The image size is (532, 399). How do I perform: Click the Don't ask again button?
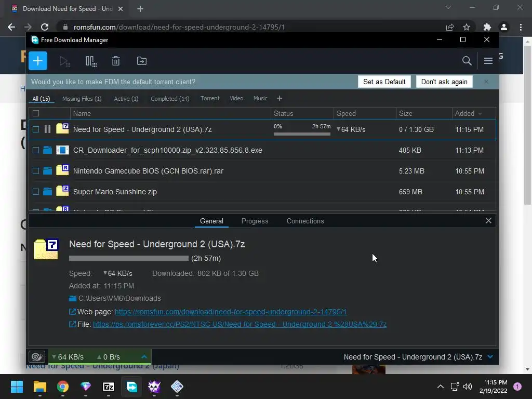[x=444, y=82]
